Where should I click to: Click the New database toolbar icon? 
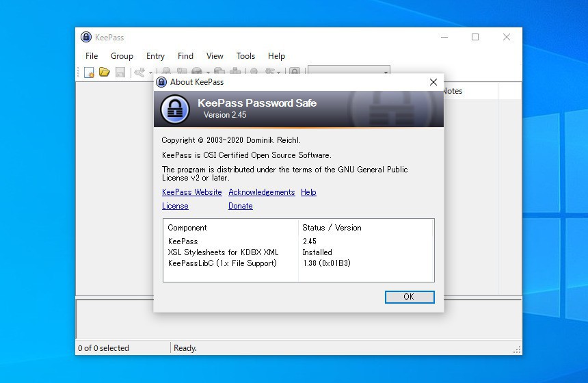coord(89,72)
